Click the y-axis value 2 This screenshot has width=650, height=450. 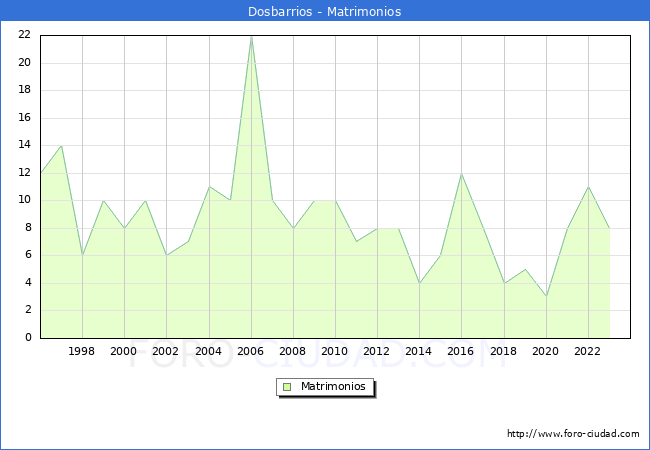[x=28, y=310]
